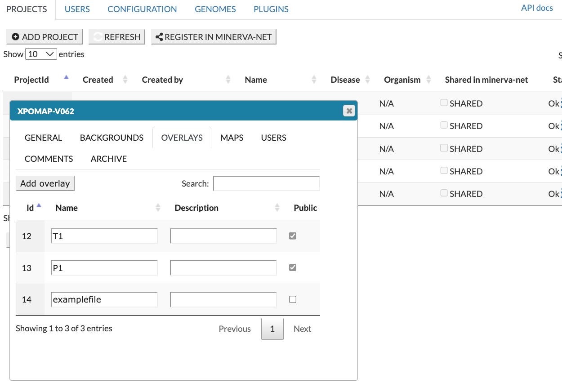Click the share icon for Minerva-Net registration
The height and width of the screenshot is (392, 562).
pos(159,37)
